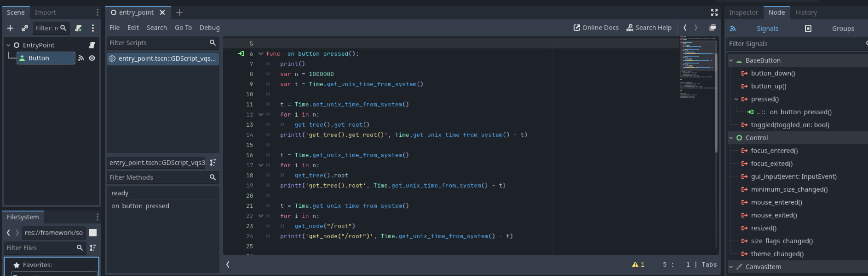This screenshot has width=868, height=276.
Task: Select entry_point.tscn::GDScript script in list
Action: pyautogui.click(x=163, y=59)
